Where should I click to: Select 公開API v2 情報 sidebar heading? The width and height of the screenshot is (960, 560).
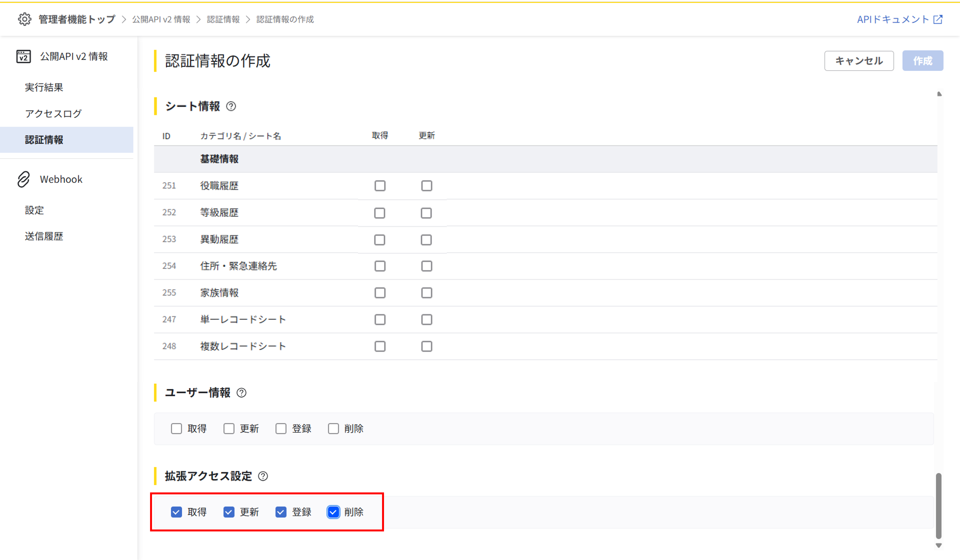point(74,56)
